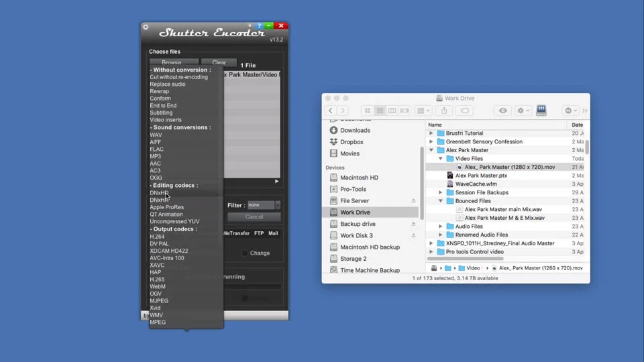644x362 pixels.
Task: Click the Clear button
Action: (219, 62)
